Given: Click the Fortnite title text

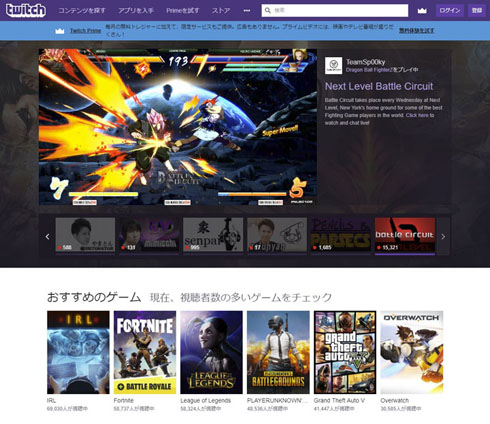Looking at the screenshot, I should [124, 400].
